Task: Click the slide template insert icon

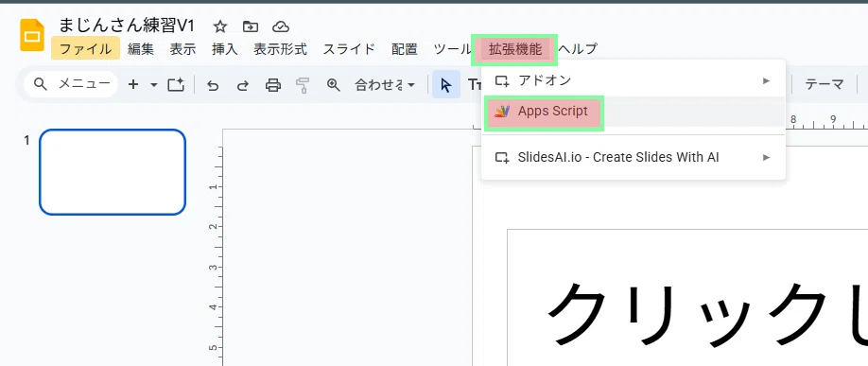Action: coord(176,85)
